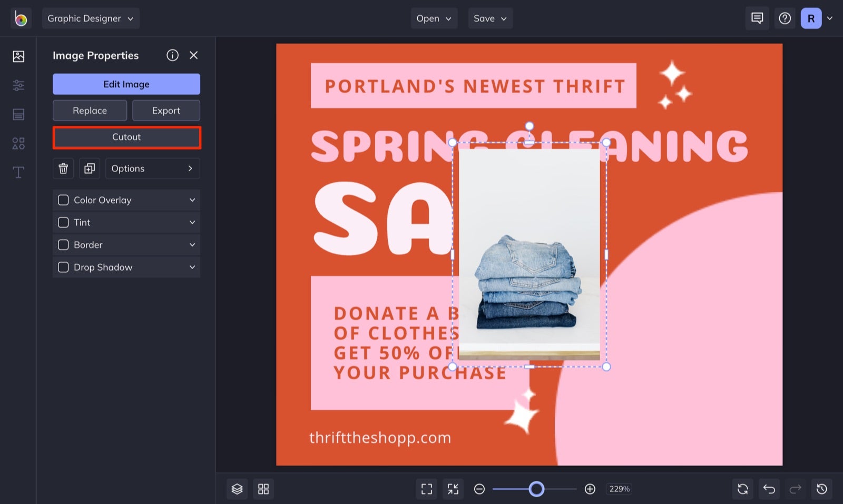The image size is (843, 504).
Task: Open the top Open menu
Action: (433, 18)
